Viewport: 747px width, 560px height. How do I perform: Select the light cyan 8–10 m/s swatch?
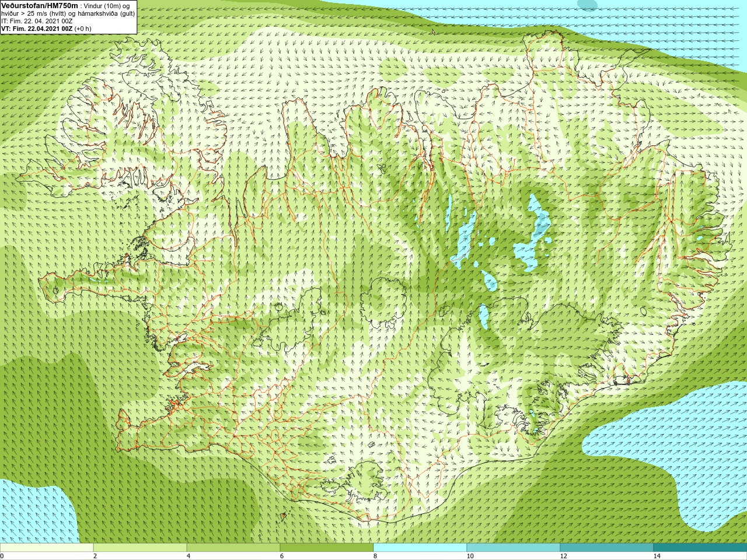tap(420, 548)
